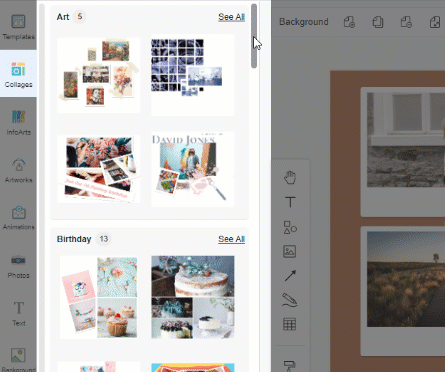Open the Animations sidebar panel

pyautogui.click(x=18, y=218)
